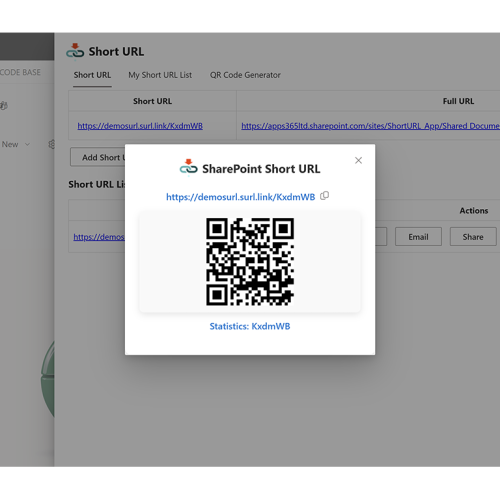Click the icon under CODE BASE in the left sidebar
The image size is (500, 500).
[x=4, y=106]
